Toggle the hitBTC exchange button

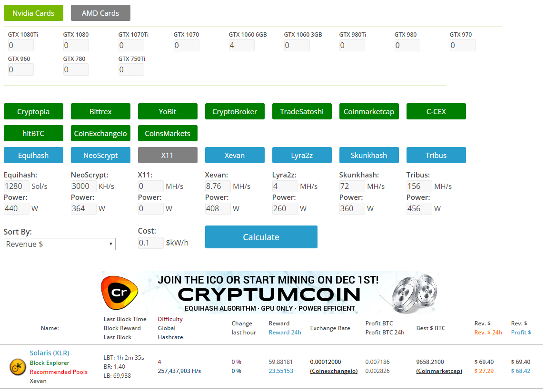pos(33,133)
